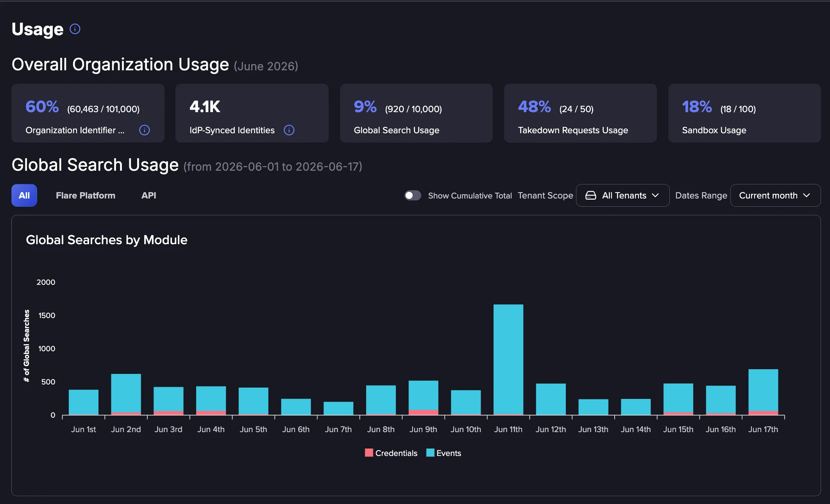Click the '(June 2026)' period label

point(266,66)
